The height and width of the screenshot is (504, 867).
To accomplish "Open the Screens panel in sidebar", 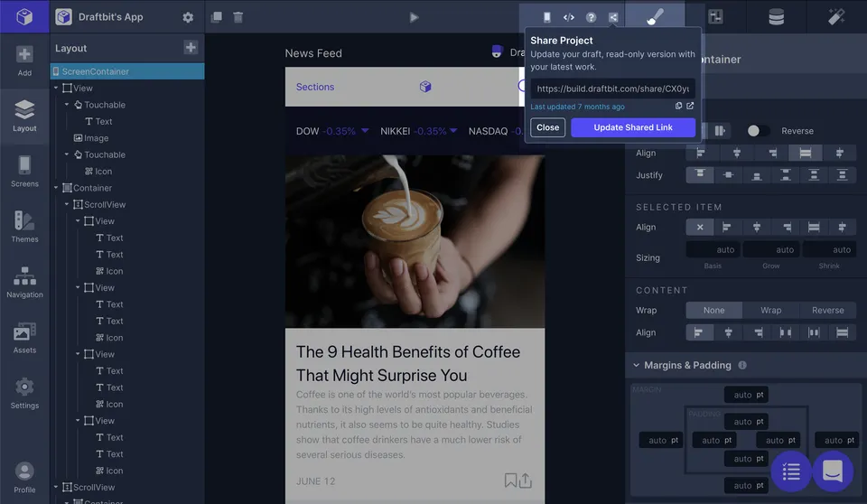I will 24,172.
